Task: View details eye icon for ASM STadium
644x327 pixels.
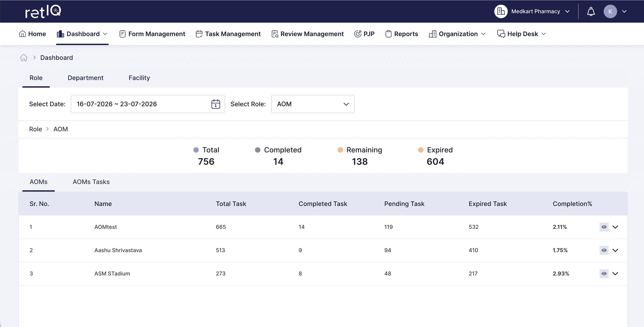Action: 604,273
